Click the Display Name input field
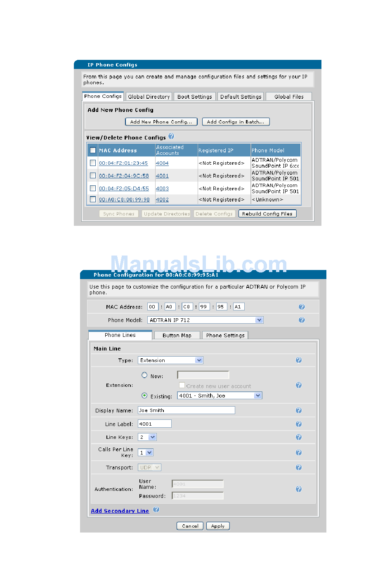 click(x=187, y=410)
